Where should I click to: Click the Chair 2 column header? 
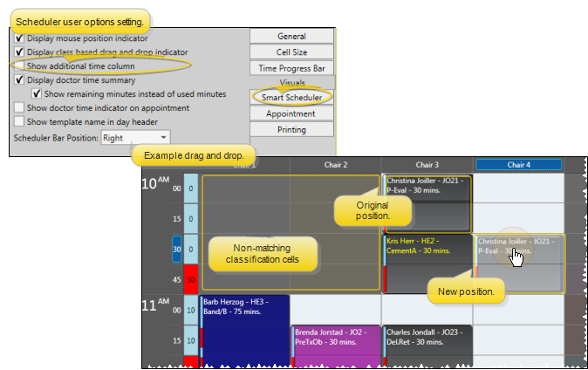[336, 165]
